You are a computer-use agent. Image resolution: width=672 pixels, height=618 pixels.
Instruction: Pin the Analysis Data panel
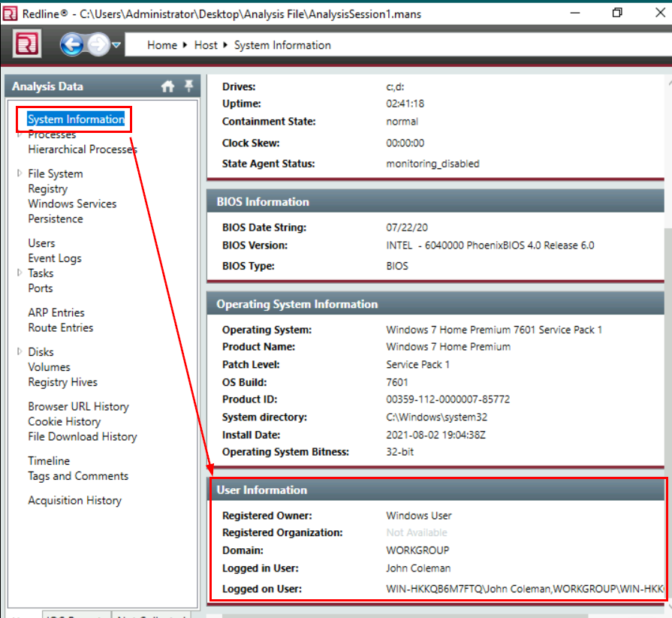coord(188,86)
